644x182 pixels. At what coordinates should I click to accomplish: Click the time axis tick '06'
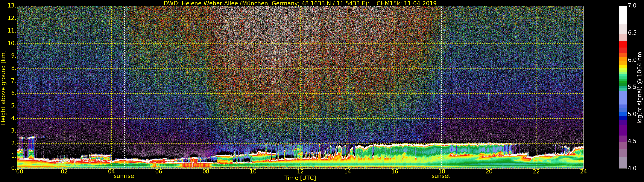click(x=158, y=172)
